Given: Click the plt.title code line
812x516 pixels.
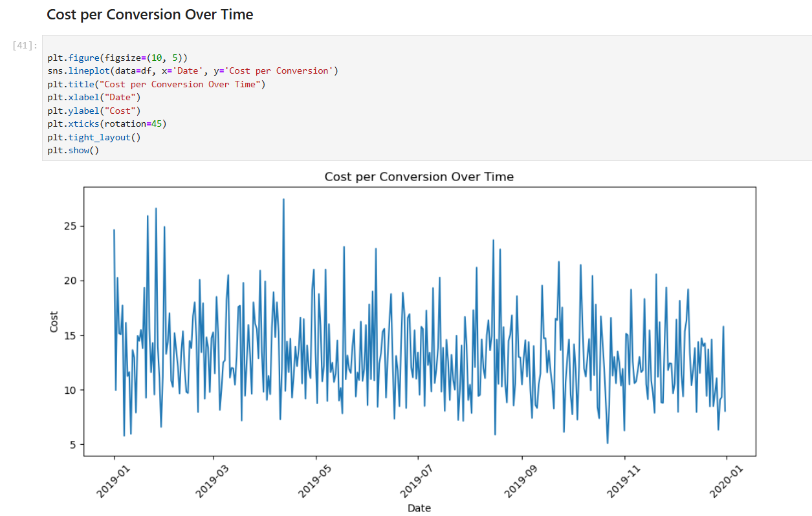Looking at the screenshot, I should coord(155,84).
